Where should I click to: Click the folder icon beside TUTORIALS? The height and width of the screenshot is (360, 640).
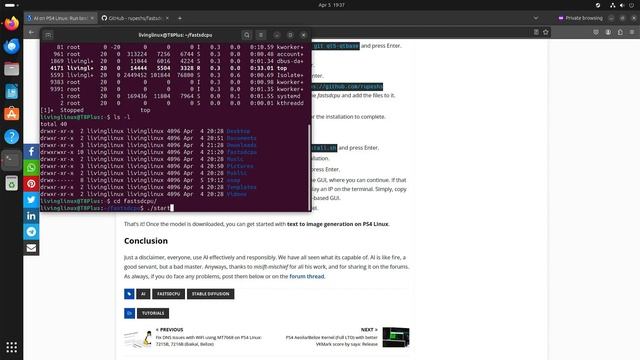(129, 313)
